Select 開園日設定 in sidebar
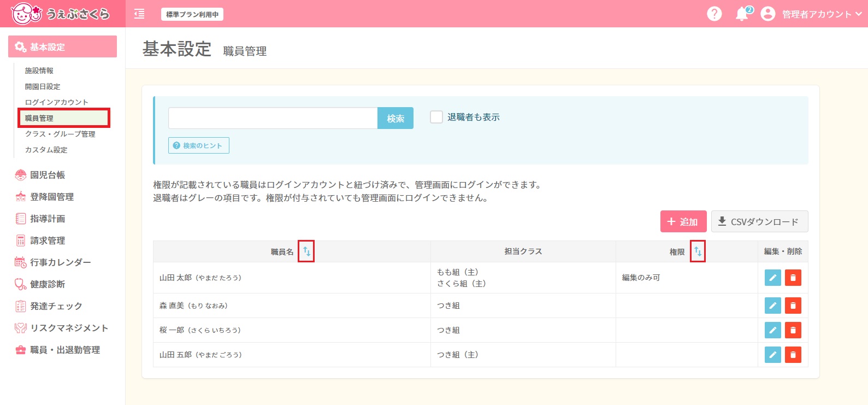Screen dimensions: 868x405 (43, 86)
